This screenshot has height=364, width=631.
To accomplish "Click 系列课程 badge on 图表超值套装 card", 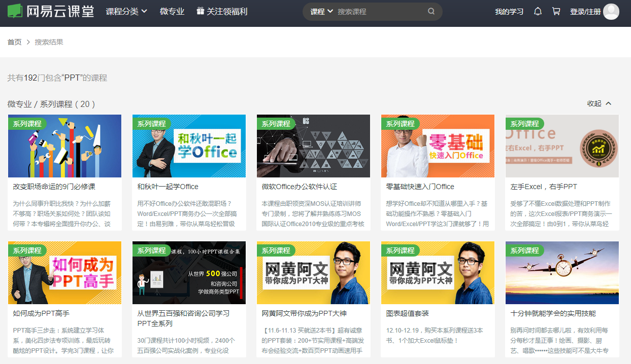I will [x=400, y=250].
